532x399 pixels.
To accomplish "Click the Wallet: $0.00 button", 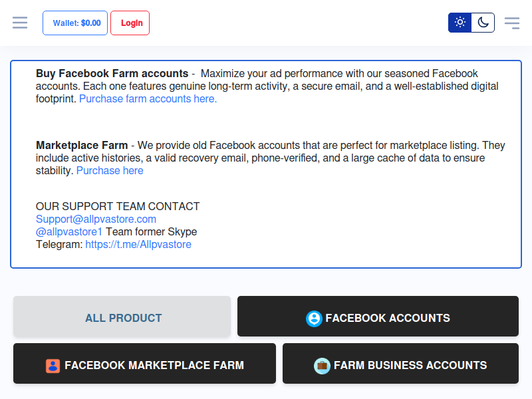I will [x=75, y=23].
